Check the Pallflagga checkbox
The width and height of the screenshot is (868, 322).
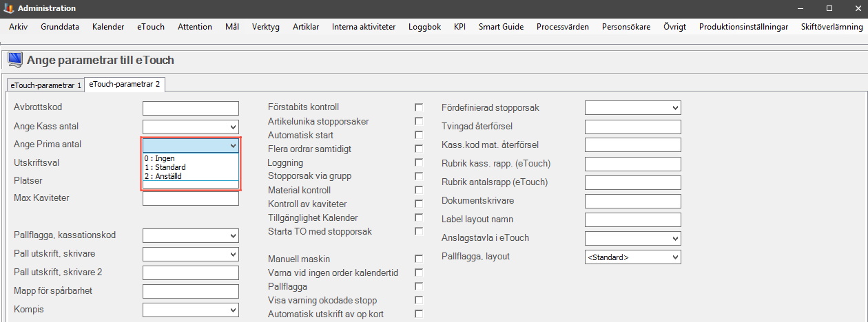pos(419,286)
